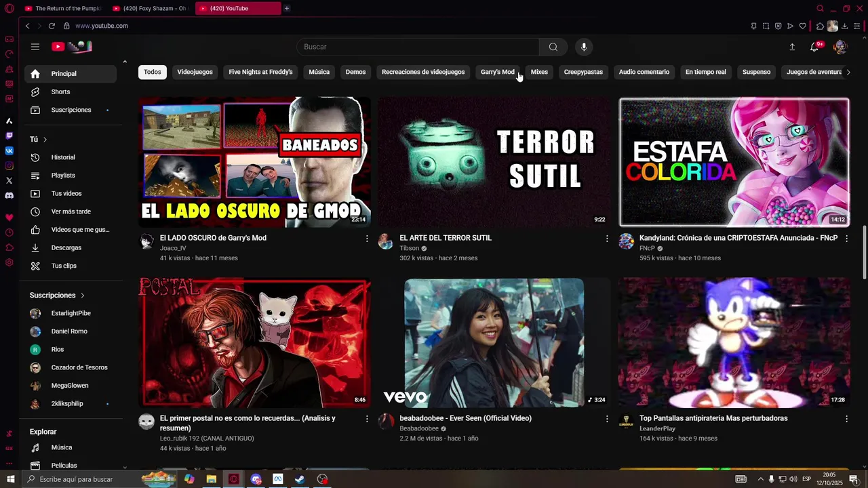868x488 pixels.
Task: Open Steam from the Windows taskbar
Action: pyautogui.click(x=300, y=479)
